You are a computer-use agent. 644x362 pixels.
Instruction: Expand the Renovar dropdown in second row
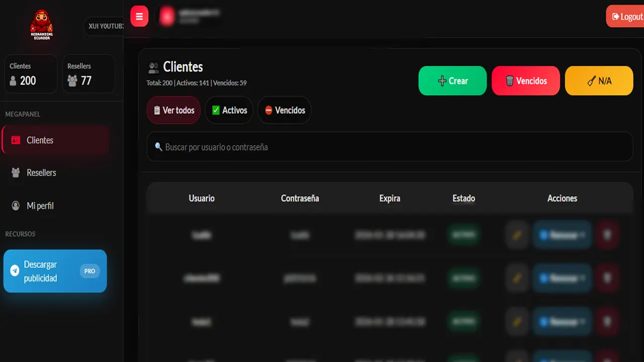pos(562,278)
